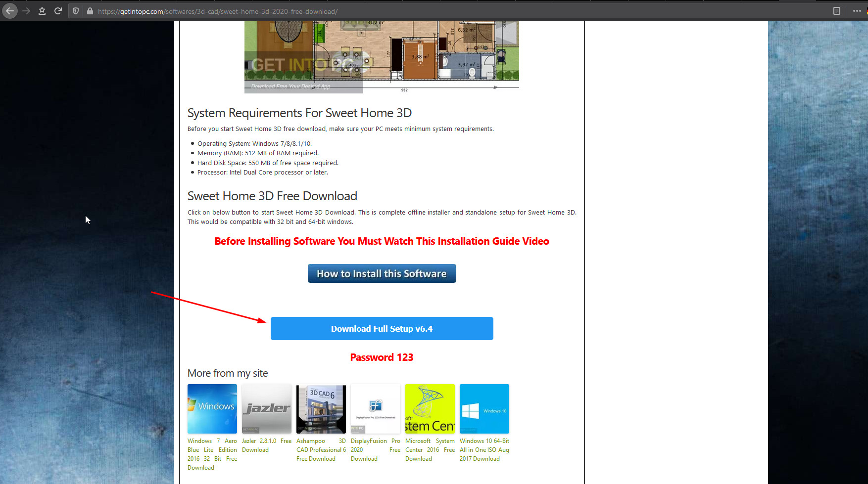868x484 pixels.
Task: Open Jazler 2.8.1.0 Free Download link
Action: click(x=267, y=445)
